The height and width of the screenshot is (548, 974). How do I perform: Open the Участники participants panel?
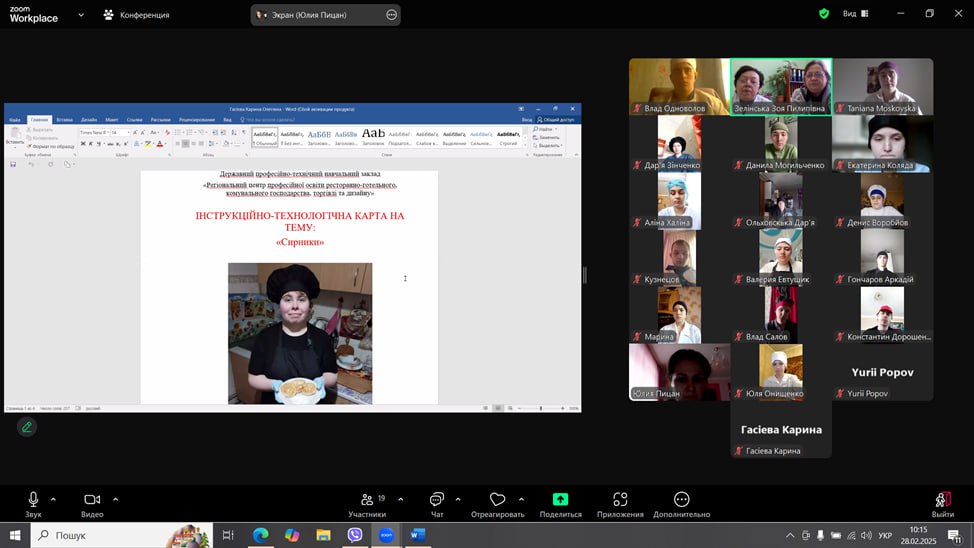[366, 500]
